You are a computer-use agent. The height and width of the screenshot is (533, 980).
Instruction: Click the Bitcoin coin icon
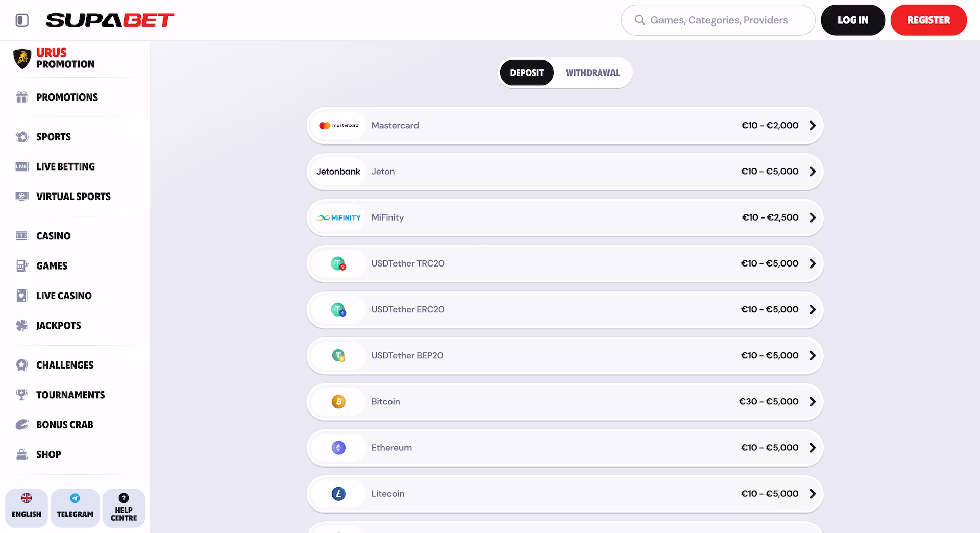(338, 402)
